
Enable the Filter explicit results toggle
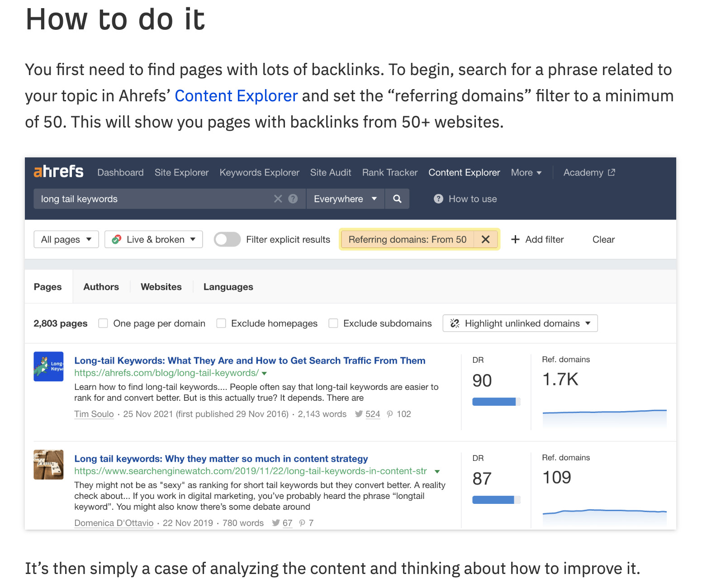227,239
